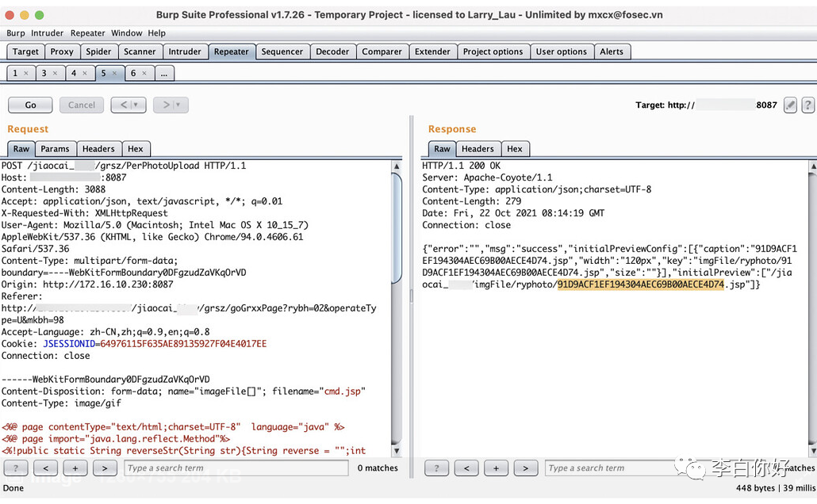Open the Intruder menu in menu bar
Viewport: 817px width, 504px height.
pyautogui.click(x=47, y=32)
